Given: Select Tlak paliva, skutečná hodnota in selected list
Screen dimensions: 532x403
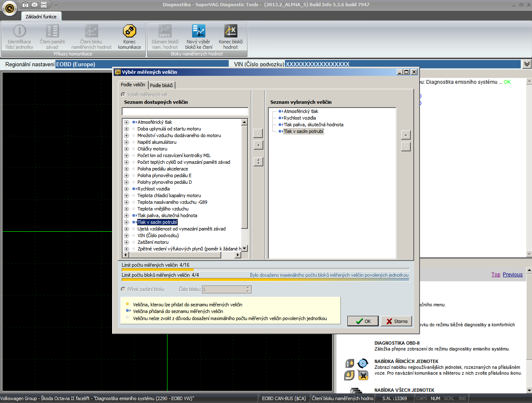Looking at the screenshot, I should [x=313, y=125].
